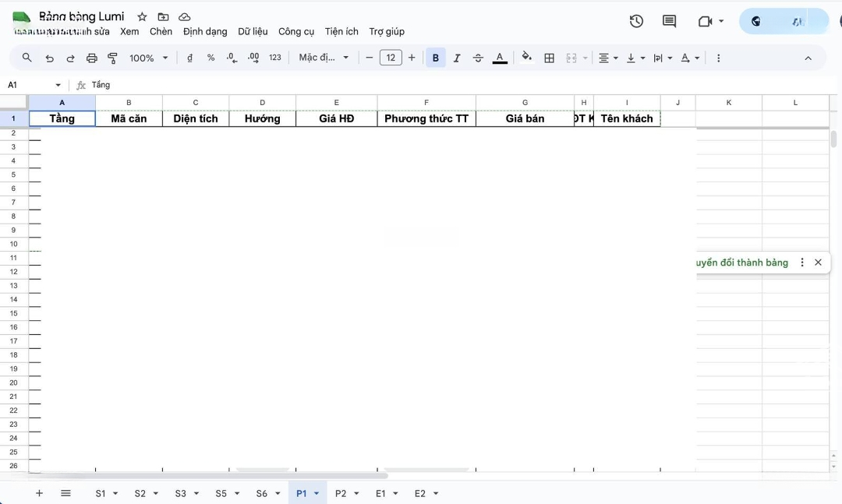Click the print icon in toolbar
This screenshot has height=504, width=842.
click(91, 58)
